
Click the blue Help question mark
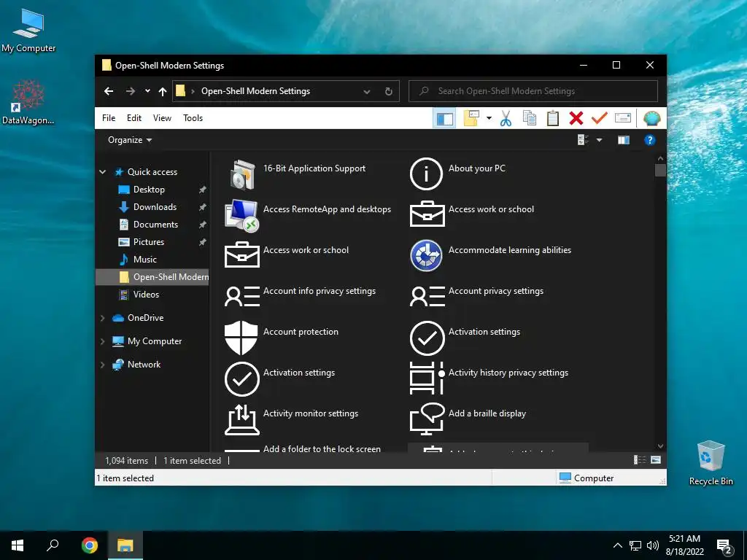pyautogui.click(x=650, y=140)
